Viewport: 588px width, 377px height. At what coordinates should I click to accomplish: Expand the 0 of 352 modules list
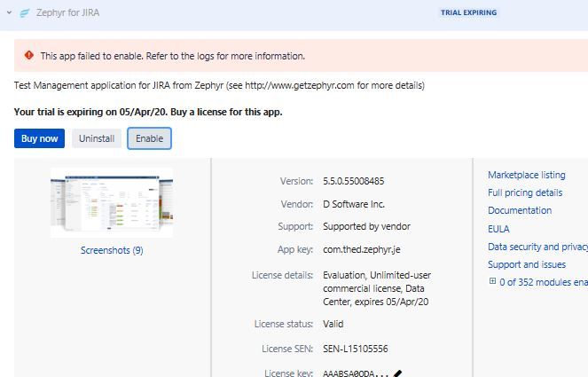coord(492,281)
